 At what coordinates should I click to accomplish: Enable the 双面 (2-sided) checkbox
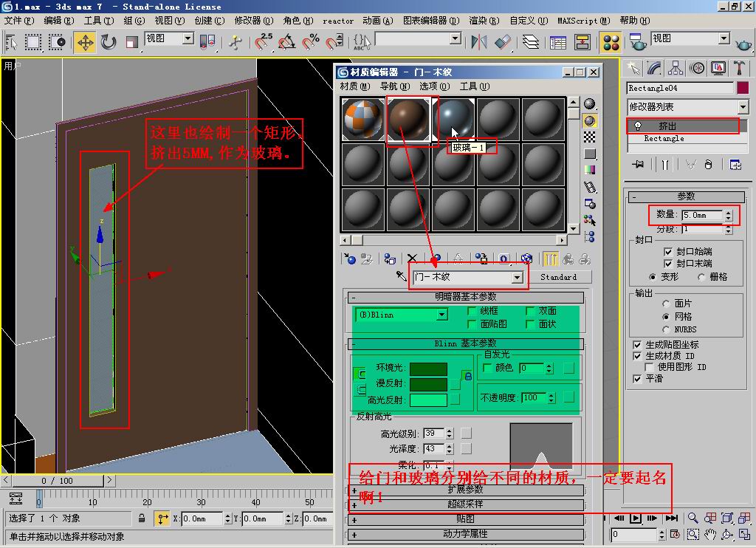click(x=530, y=312)
